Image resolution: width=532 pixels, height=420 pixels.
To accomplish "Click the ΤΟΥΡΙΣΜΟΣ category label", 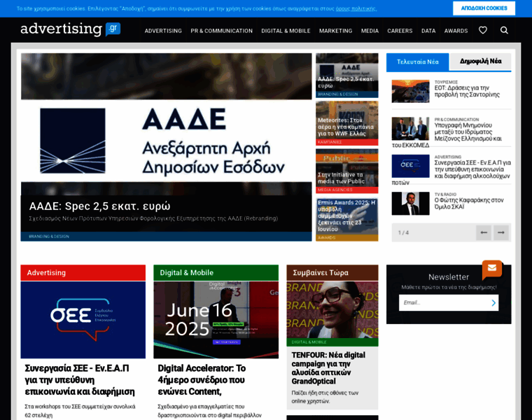I will coord(446,82).
